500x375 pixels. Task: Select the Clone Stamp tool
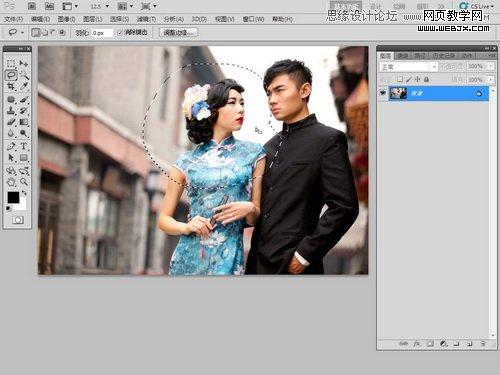[11, 111]
